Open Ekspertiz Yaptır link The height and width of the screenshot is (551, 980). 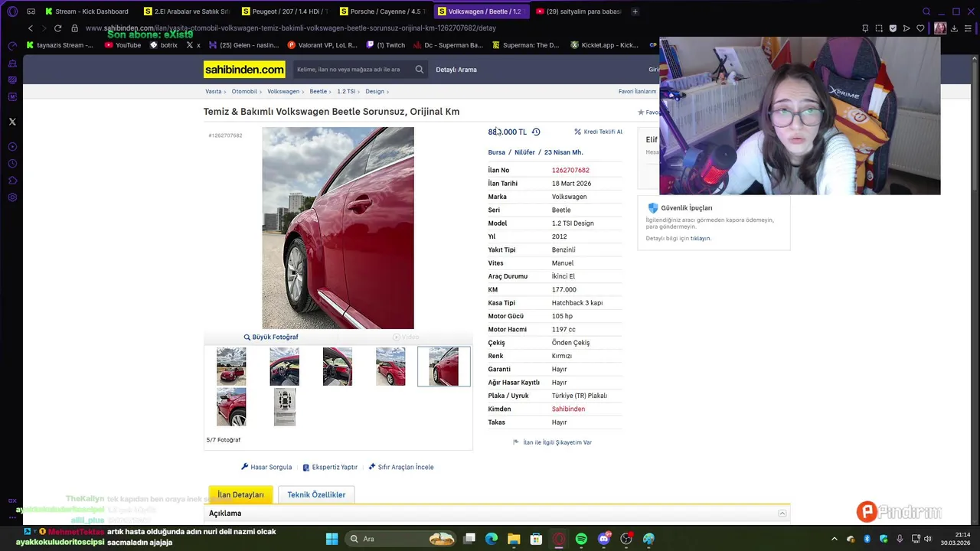330,467
